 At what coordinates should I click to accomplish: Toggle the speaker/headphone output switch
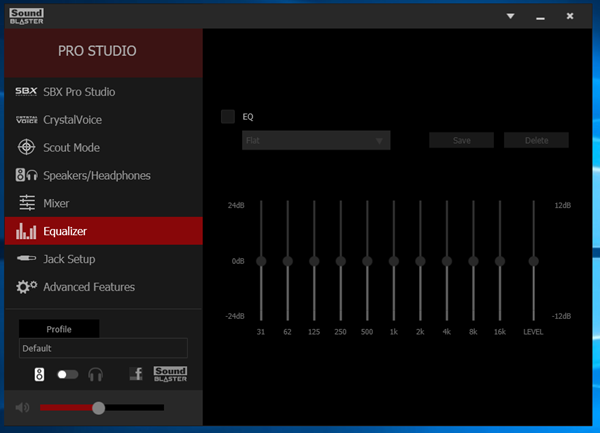(68, 374)
